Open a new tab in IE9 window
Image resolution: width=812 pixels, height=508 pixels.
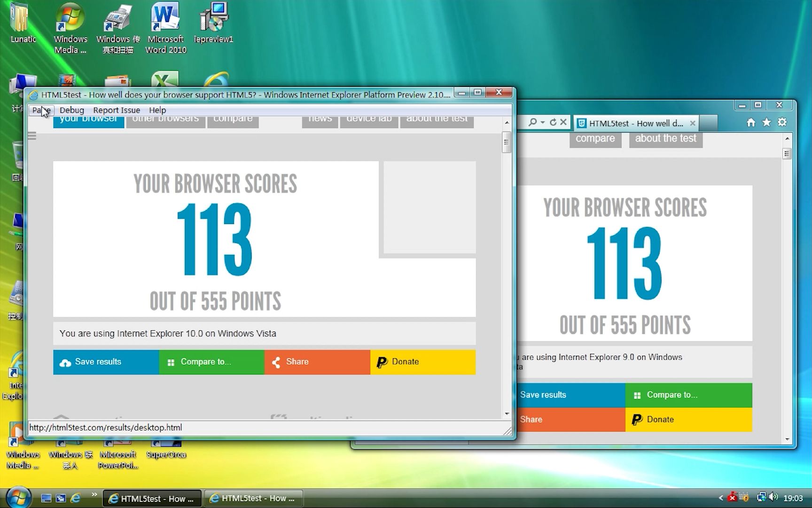pyautogui.click(x=709, y=123)
